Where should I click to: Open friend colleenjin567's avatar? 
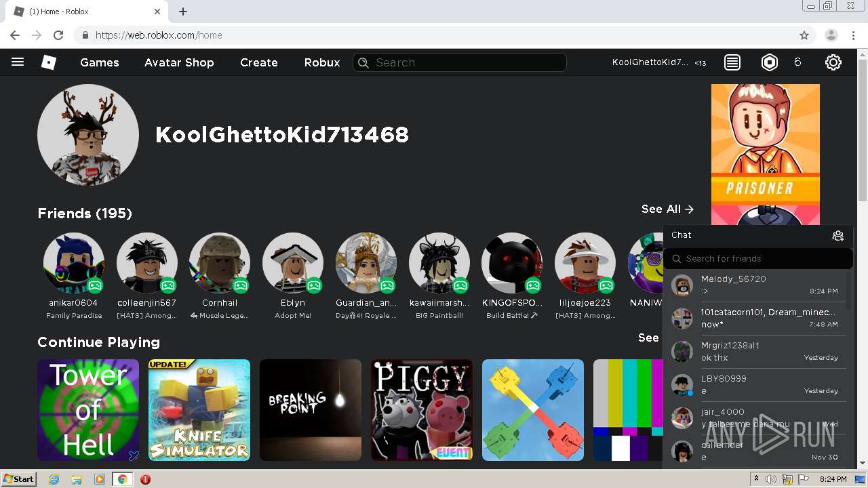click(x=146, y=263)
